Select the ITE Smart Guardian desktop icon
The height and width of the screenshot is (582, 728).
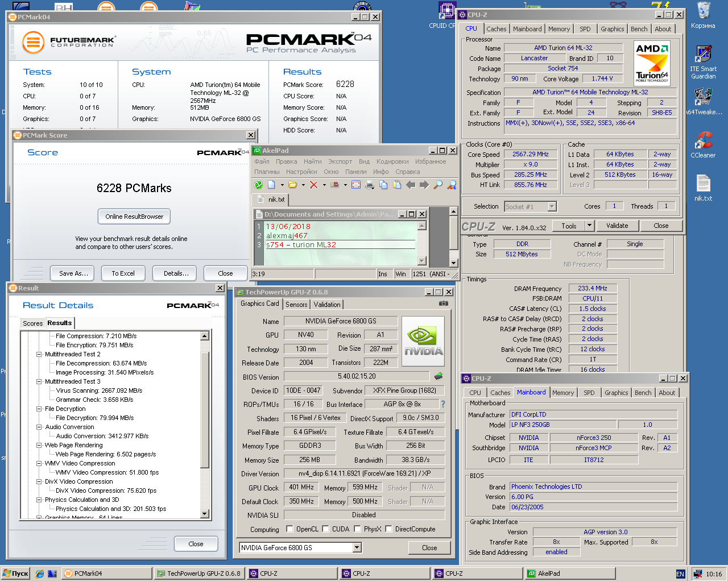click(704, 61)
